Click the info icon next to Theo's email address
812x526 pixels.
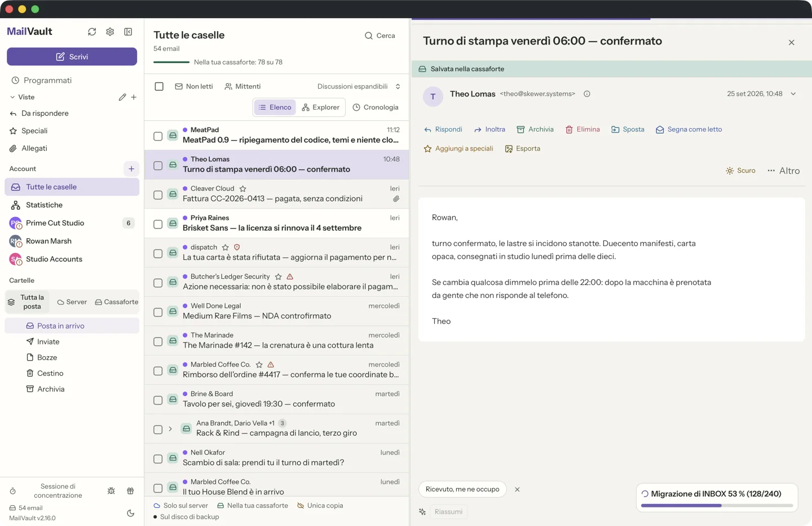click(587, 94)
